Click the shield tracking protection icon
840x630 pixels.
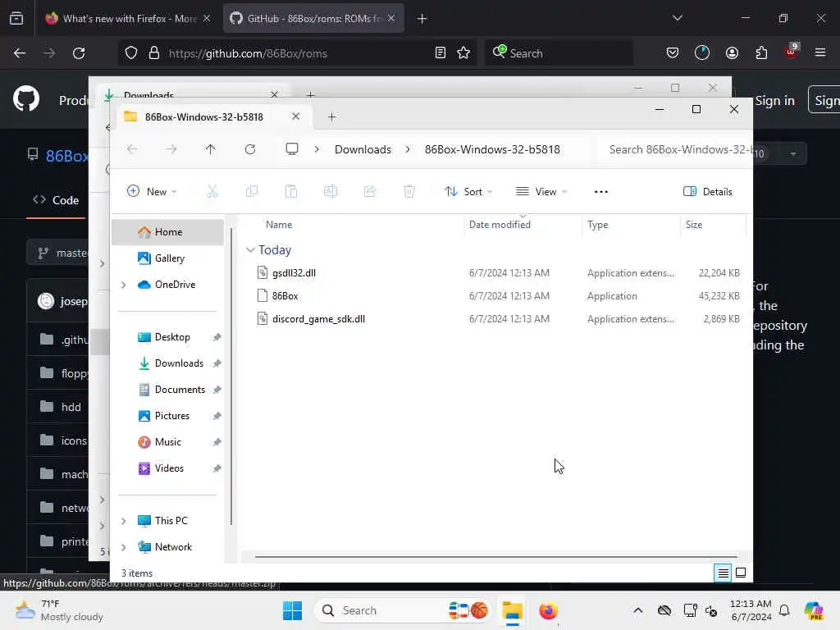pos(131,52)
